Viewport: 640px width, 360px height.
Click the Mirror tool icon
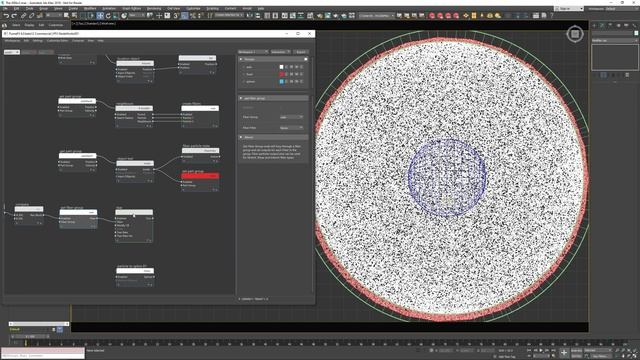249,16
